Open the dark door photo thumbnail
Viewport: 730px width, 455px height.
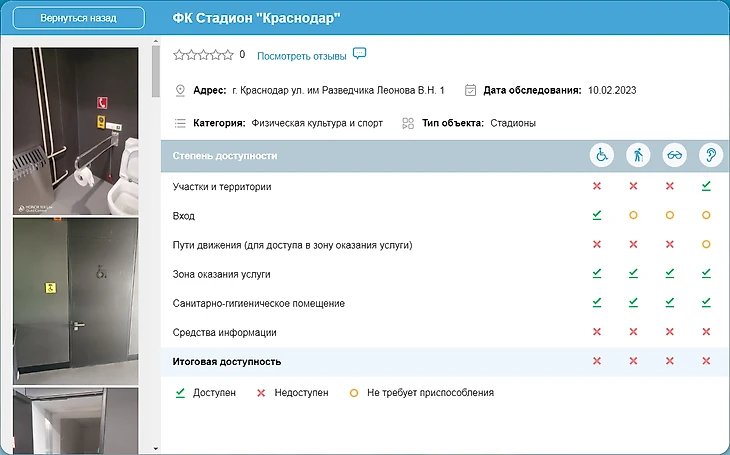(75, 301)
